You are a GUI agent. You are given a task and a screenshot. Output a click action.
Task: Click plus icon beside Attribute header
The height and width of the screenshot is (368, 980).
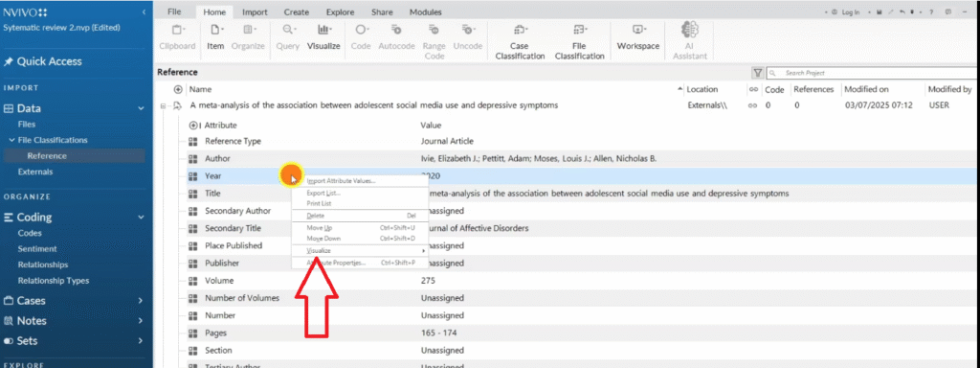[x=193, y=126]
